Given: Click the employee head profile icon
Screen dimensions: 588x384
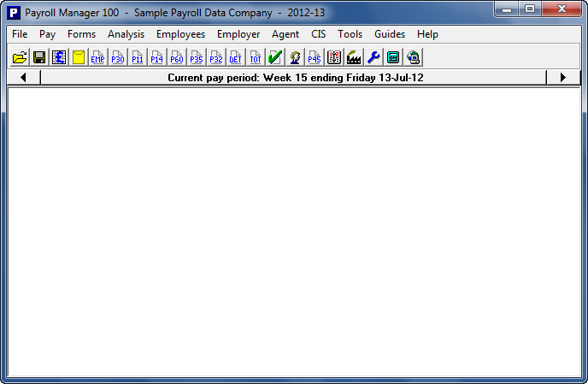Looking at the screenshot, I should (295, 57).
